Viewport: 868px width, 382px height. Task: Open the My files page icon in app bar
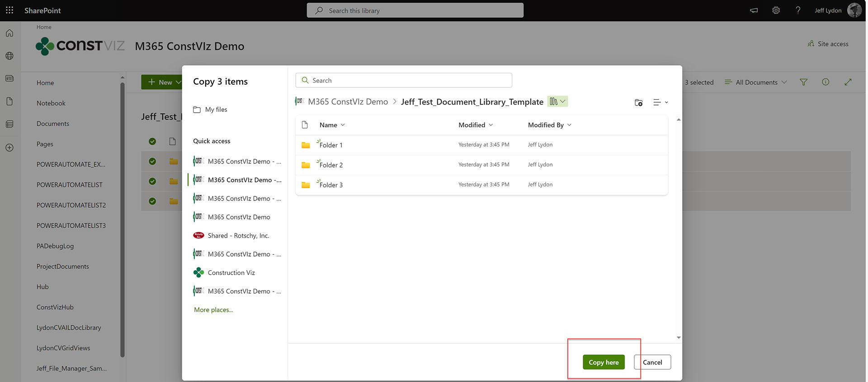(9, 101)
